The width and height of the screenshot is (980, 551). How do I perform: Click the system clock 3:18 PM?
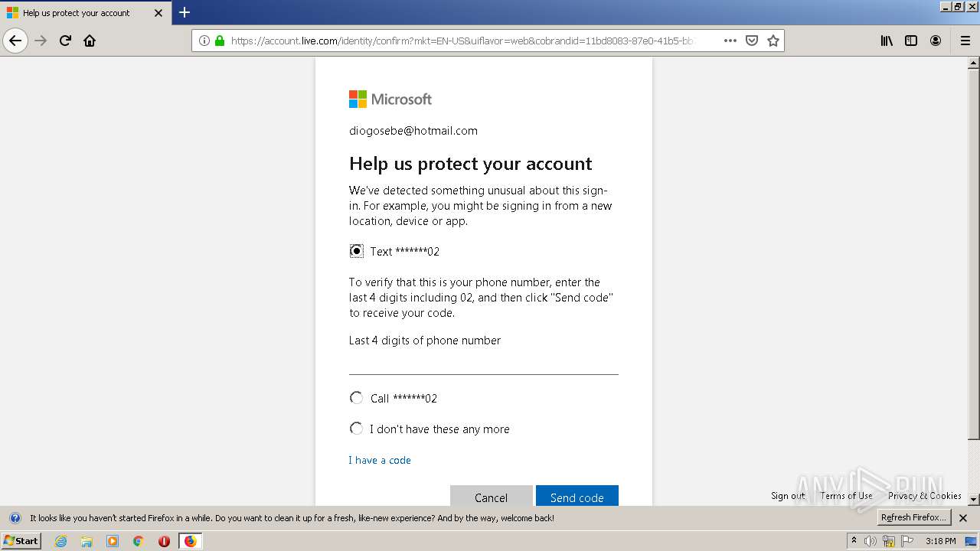tap(941, 541)
